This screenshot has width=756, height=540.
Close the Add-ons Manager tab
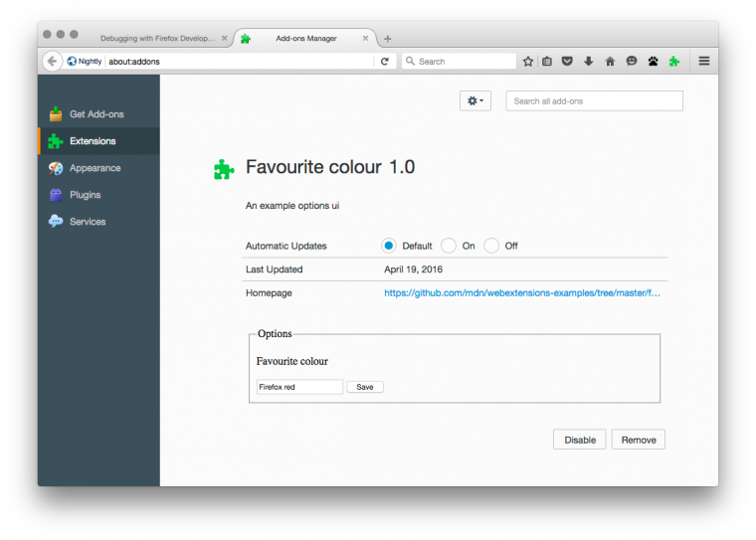tap(365, 38)
